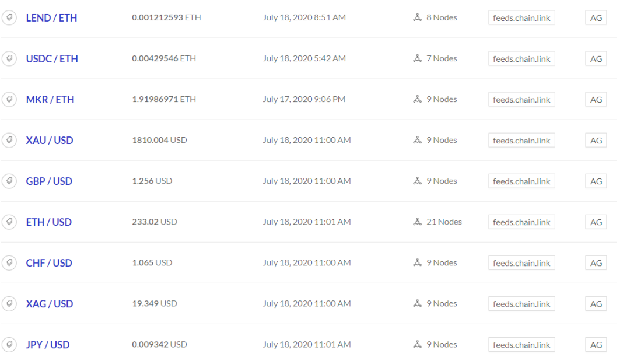The width and height of the screenshot is (630, 364).
Task: Click the AG tag in XAG / USD row
Action: coord(596,304)
